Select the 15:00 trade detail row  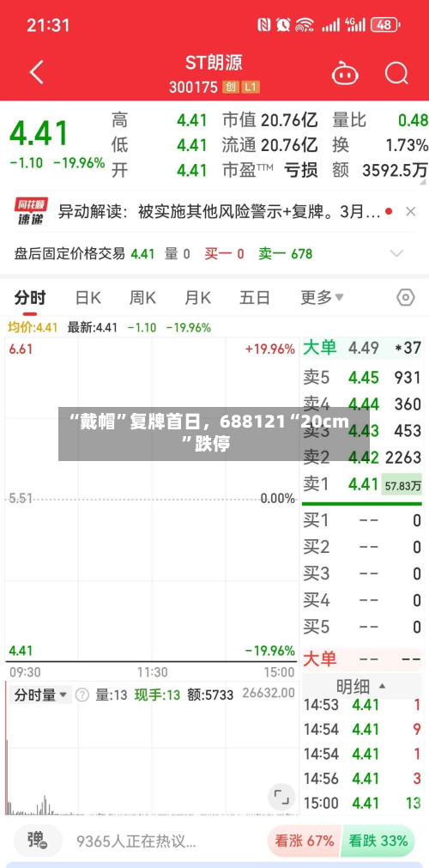(x=362, y=803)
